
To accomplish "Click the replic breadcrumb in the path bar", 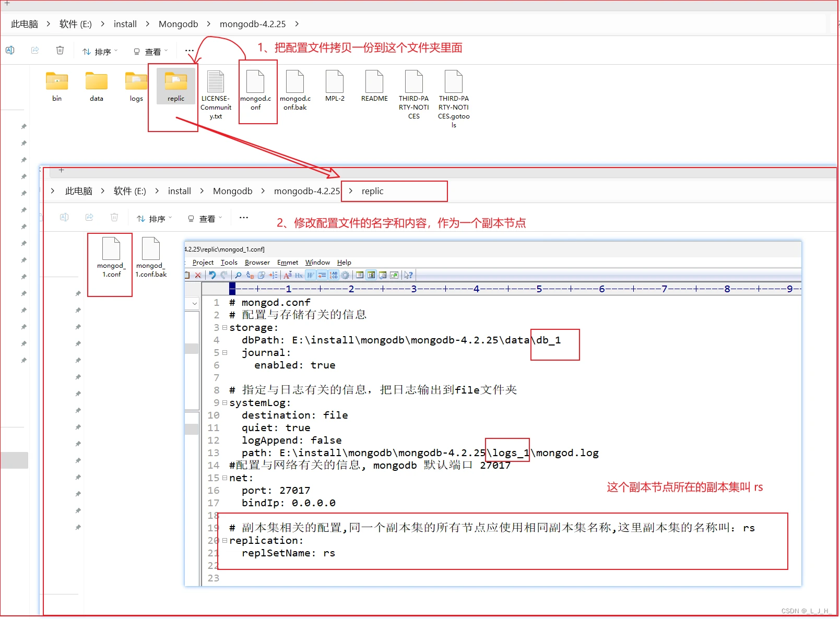I will pyautogui.click(x=373, y=191).
